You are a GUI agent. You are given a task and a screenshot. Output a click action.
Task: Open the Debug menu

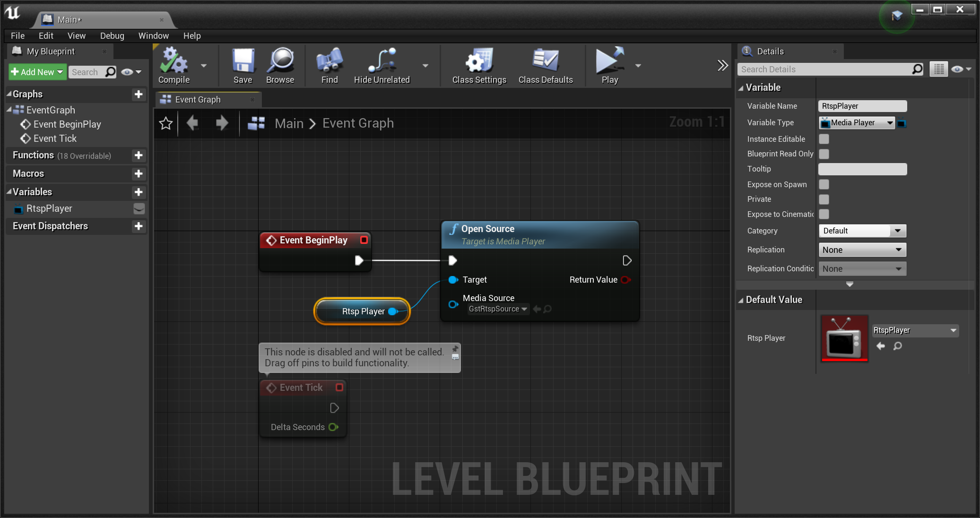point(112,35)
